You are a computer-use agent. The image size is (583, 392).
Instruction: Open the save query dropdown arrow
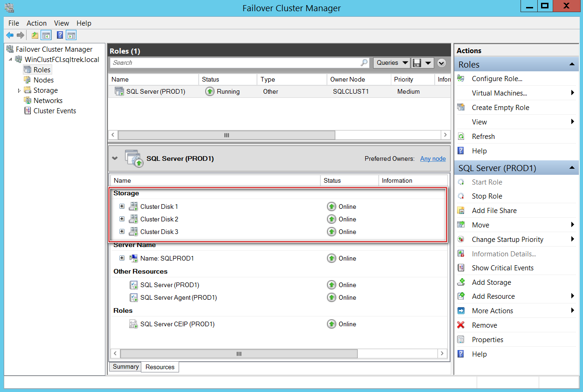428,63
